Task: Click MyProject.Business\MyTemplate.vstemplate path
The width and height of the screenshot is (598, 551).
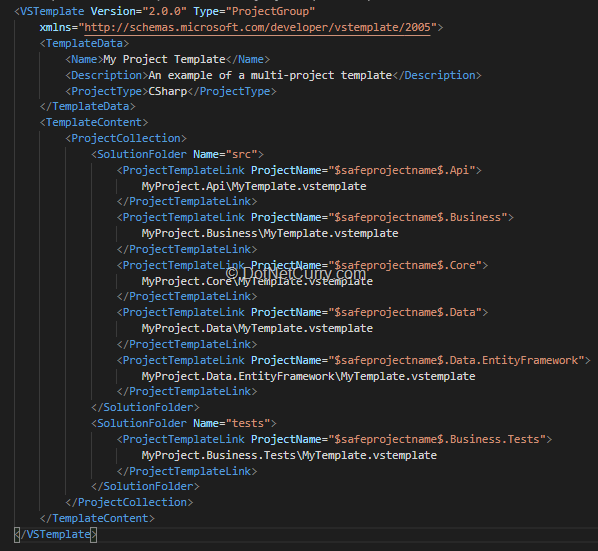Action: coord(270,233)
